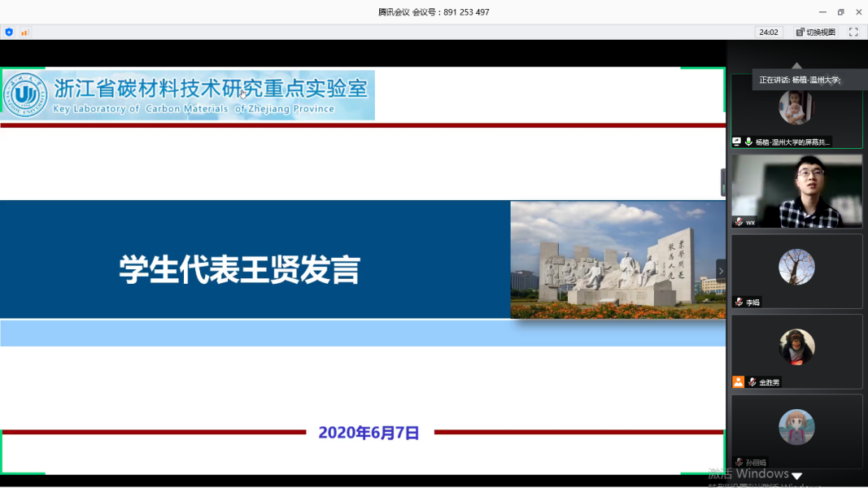Check the orange network signal strength icon
Image resolution: width=868 pixels, height=488 pixels.
point(24,33)
